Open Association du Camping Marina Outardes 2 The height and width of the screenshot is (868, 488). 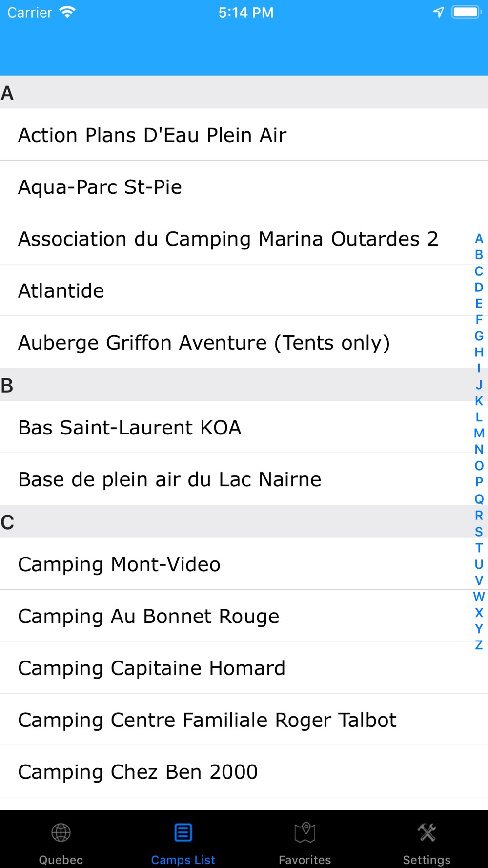point(228,239)
